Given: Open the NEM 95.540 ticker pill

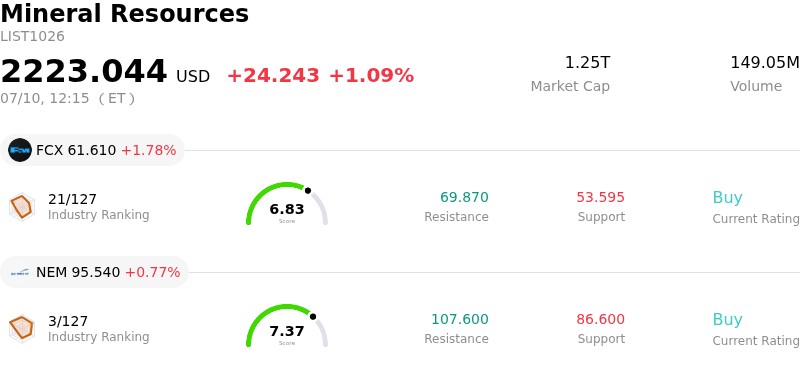Looking at the screenshot, I should (x=94, y=272).
